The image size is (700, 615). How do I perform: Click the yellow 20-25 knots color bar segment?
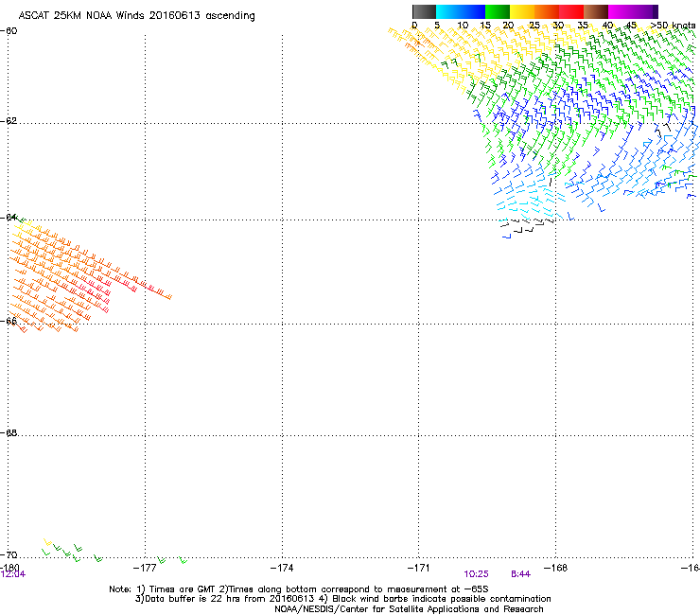coord(522,11)
